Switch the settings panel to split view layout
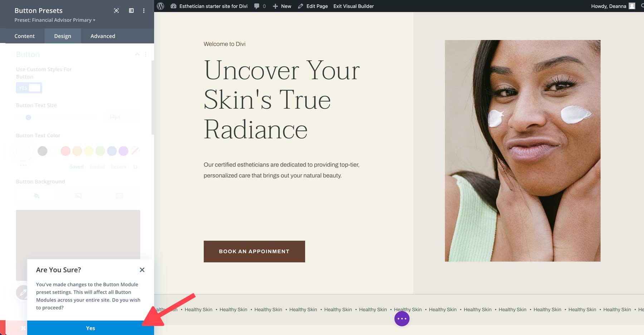This screenshot has width=644, height=335. tap(131, 11)
